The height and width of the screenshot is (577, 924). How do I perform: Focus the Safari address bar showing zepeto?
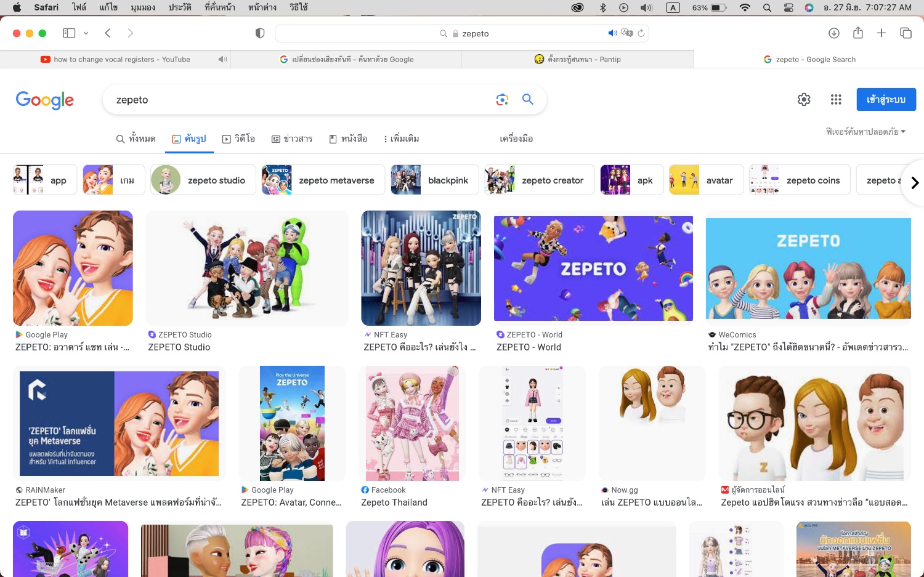462,33
